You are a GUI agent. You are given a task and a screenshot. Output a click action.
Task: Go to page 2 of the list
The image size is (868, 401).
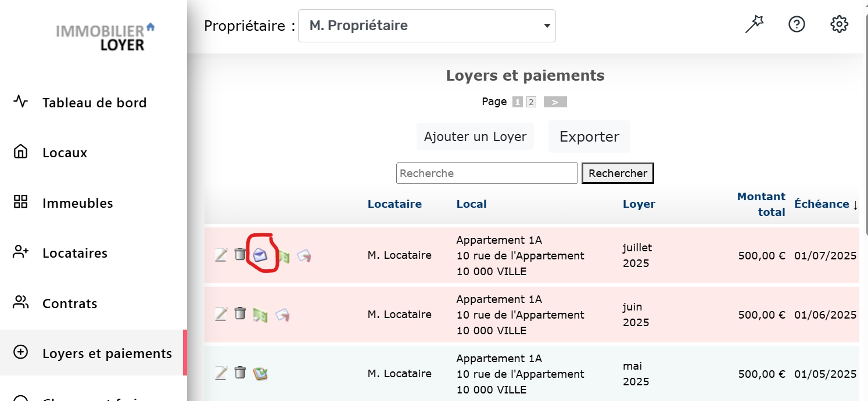click(531, 102)
